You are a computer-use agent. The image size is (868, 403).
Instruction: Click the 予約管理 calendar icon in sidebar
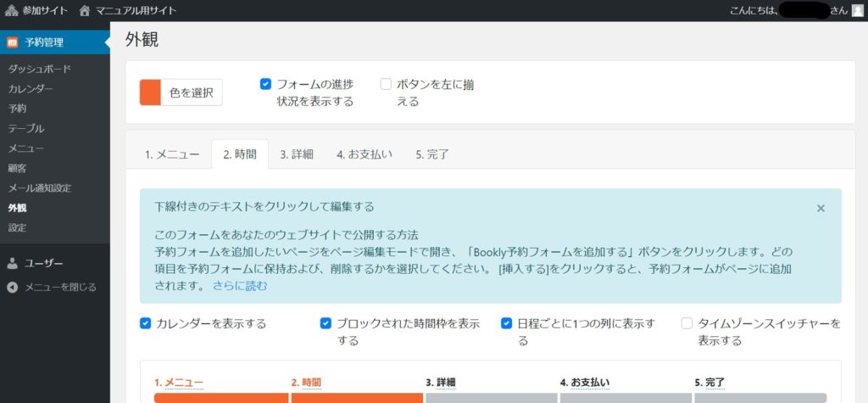tap(12, 42)
